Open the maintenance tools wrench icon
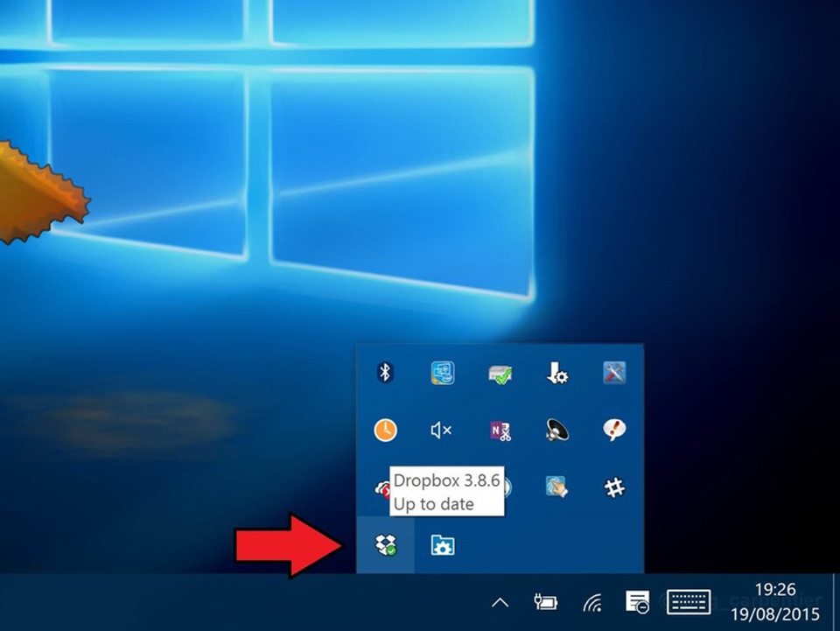The height and width of the screenshot is (631, 840). (x=612, y=372)
